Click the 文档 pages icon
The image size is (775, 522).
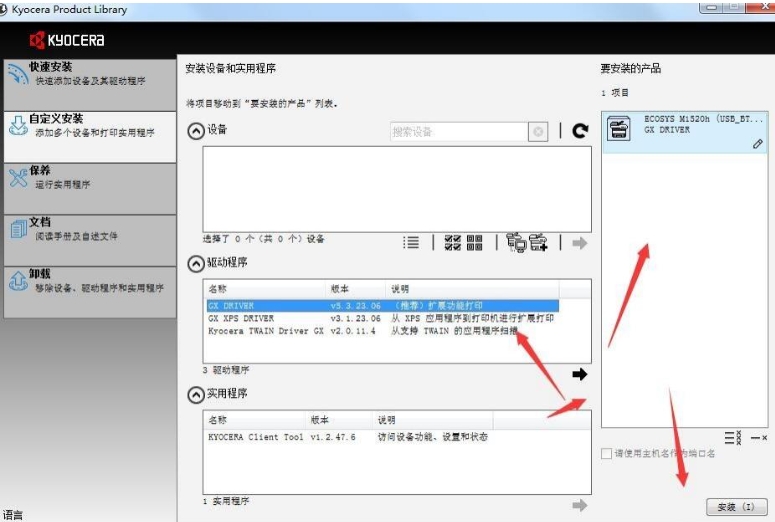click(x=18, y=229)
